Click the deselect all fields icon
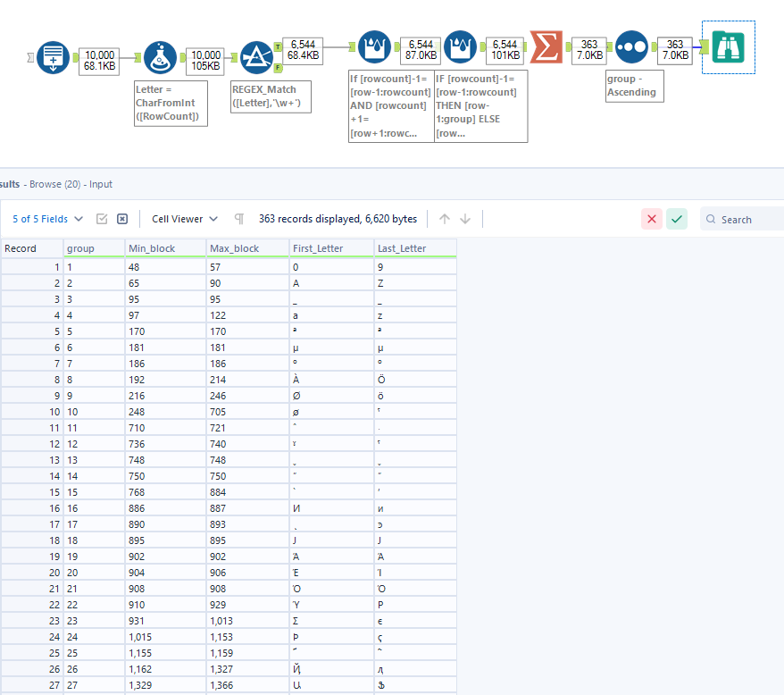 coord(122,219)
